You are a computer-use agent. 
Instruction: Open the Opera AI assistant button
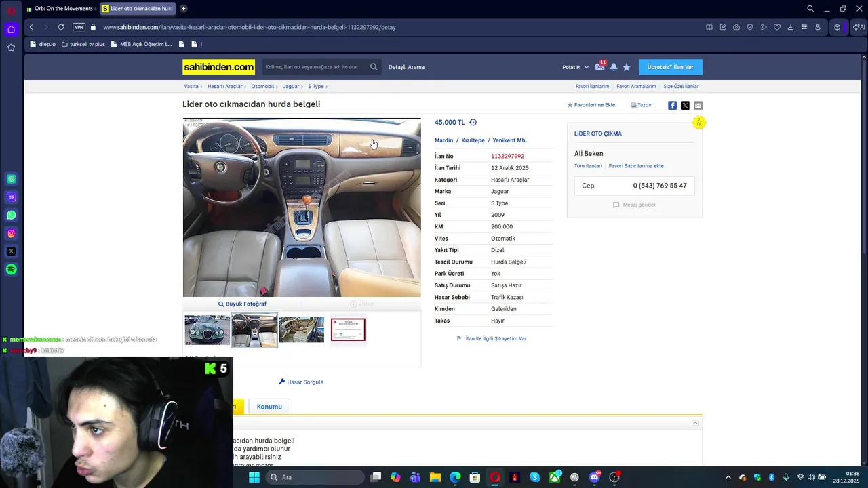pyautogui.click(x=859, y=27)
